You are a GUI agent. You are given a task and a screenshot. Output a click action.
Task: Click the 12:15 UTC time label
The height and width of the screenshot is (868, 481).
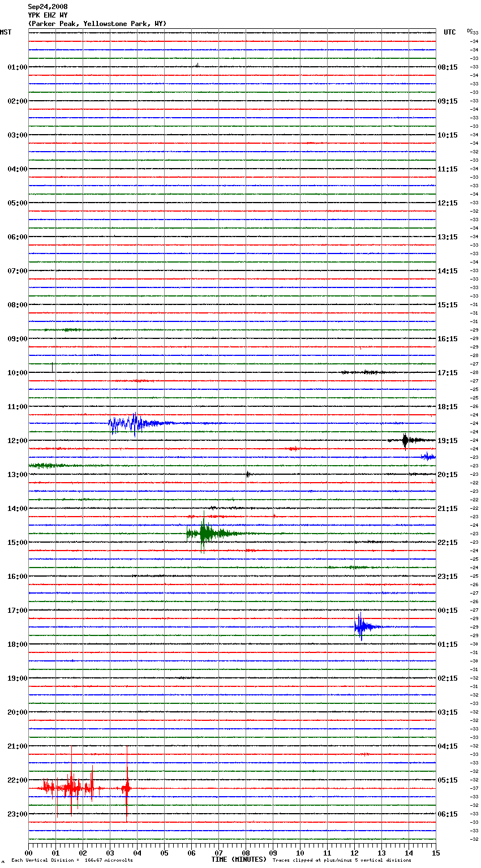(x=448, y=203)
